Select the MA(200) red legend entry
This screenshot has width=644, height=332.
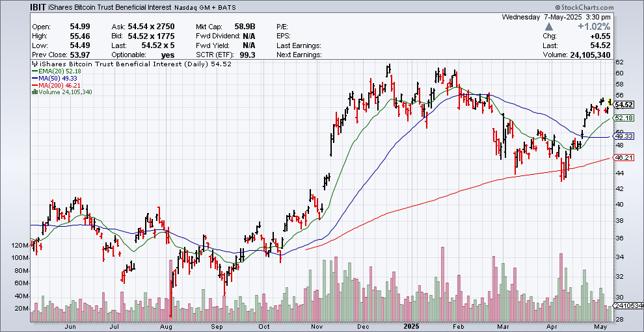point(57,85)
